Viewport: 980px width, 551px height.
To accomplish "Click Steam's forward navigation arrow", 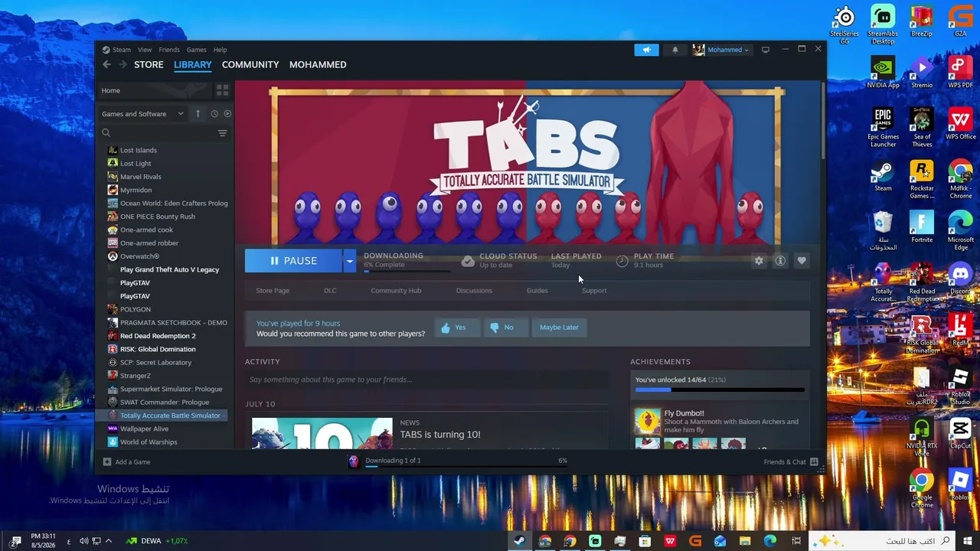I will (x=122, y=65).
